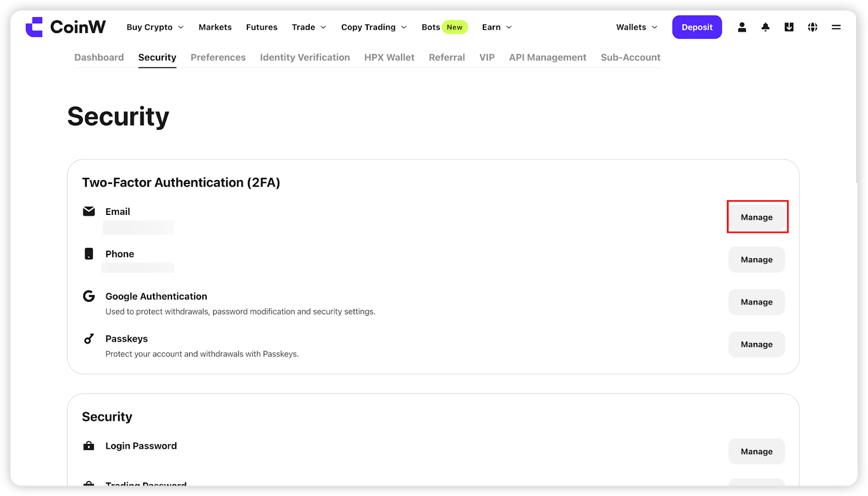
Task: Click the "Protect your account and withdrawals with Passkeys." text
Action: click(202, 354)
